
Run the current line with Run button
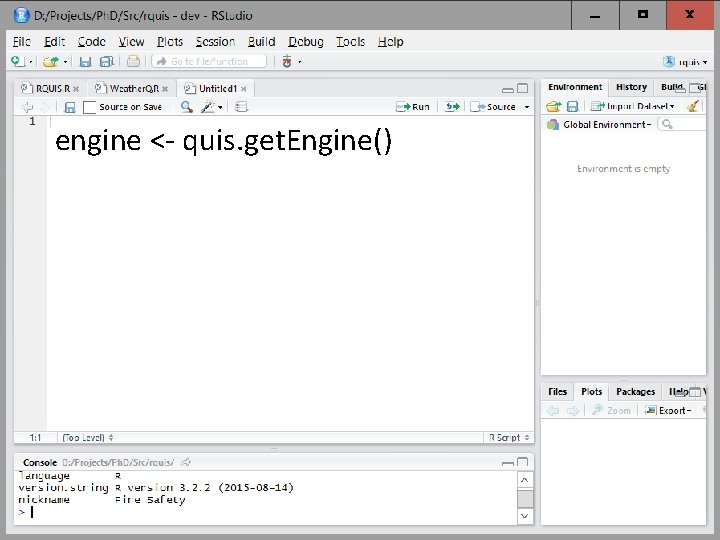click(x=413, y=107)
